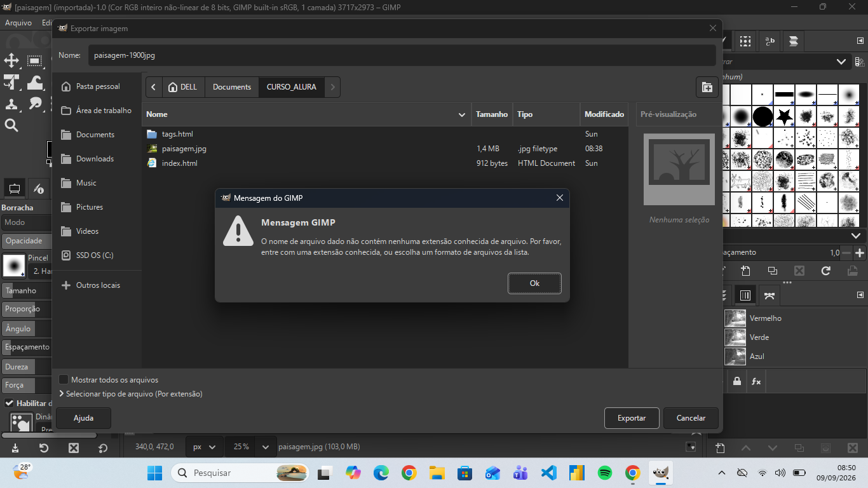Switch to the Tool Options tab
The height and width of the screenshot is (488, 868).
[x=15, y=188]
